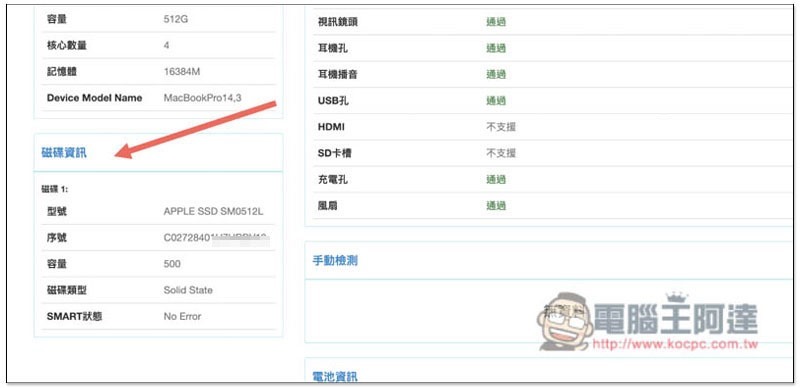Select APPLE SSD SM0512L model value
The width and height of the screenshot is (800, 388).
click(213, 211)
